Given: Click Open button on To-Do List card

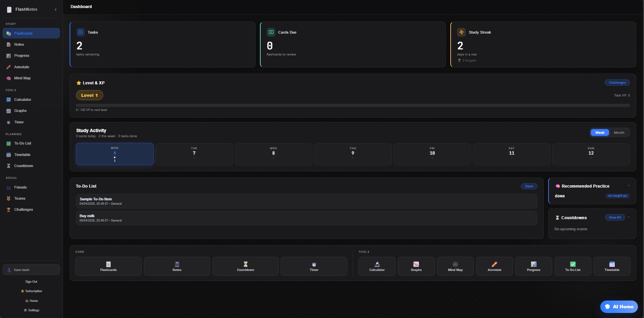Looking at the screenshot, I should tap(529, 186).
